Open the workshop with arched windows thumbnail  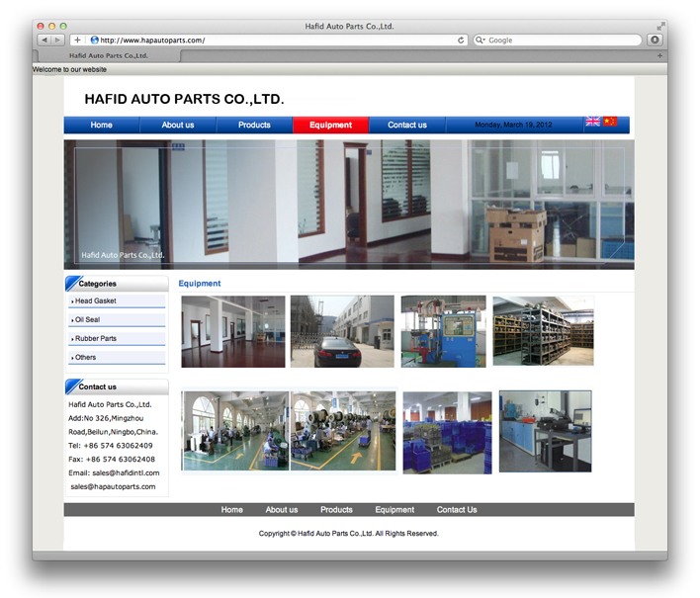pyautogui.click(x=235, y=431)
